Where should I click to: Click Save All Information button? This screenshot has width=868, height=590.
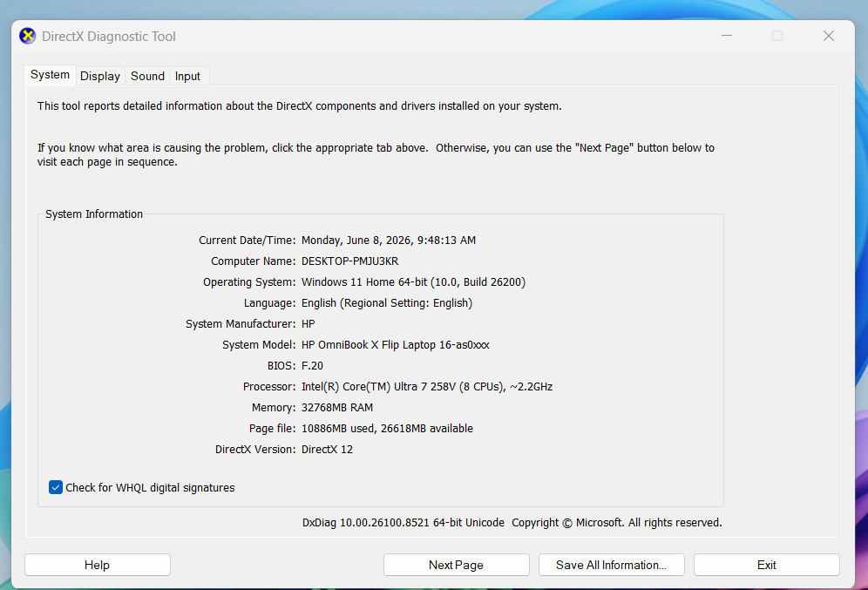click(x=611, y=565)
